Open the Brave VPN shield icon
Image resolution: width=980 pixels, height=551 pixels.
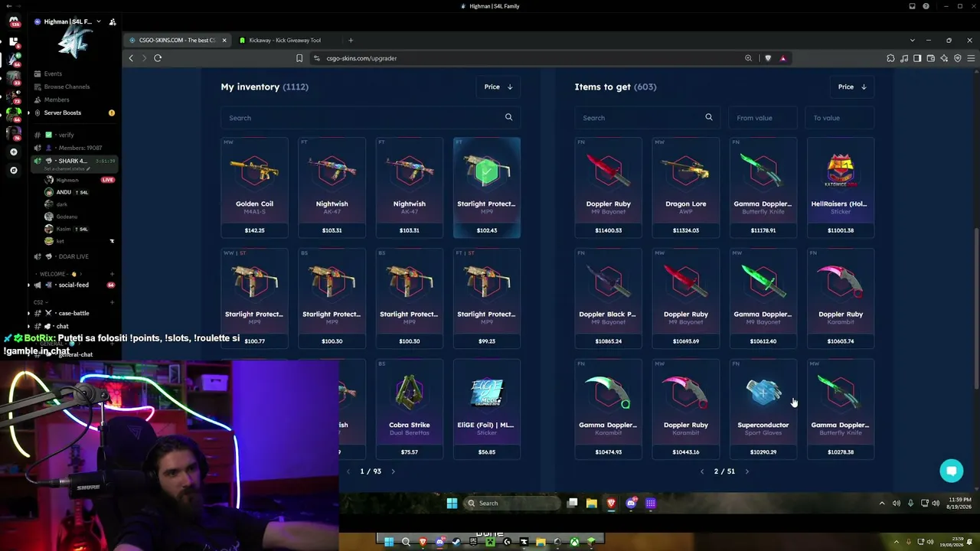point(957,58)
